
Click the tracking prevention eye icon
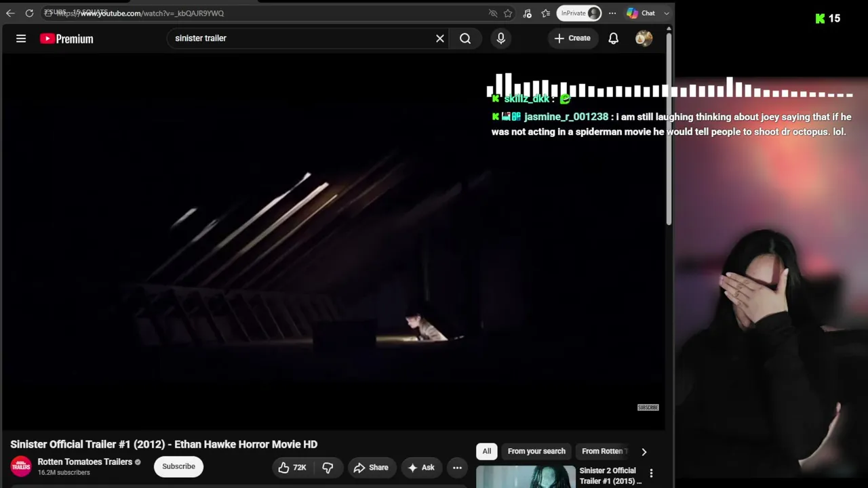(x=493, y=14)
